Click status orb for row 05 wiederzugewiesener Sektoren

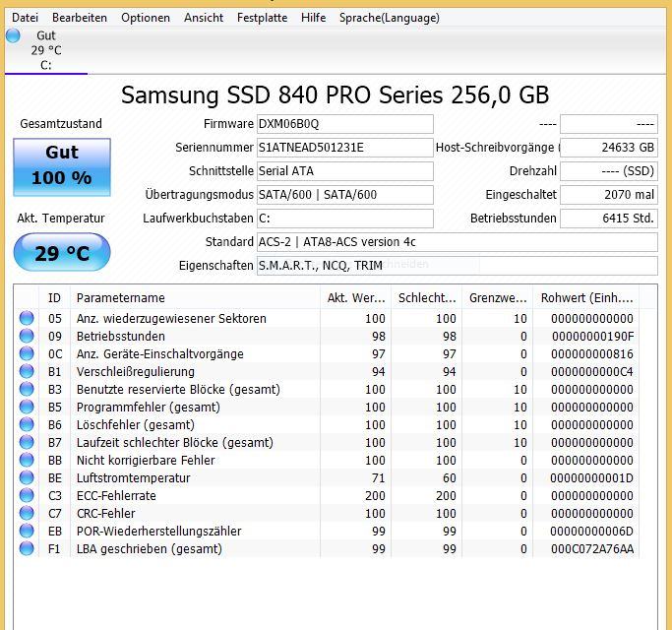tap(27, 318)
